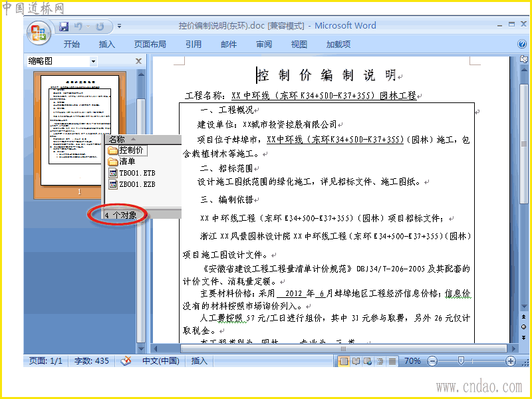Click the Word Help question mark icon
The image size is (532, 399).
pos(522,44)
